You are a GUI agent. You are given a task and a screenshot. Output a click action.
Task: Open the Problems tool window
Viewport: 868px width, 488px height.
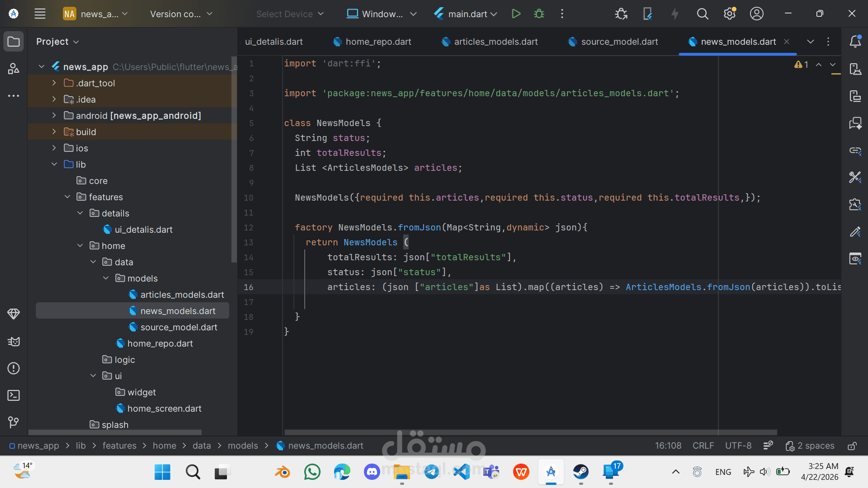pos(14,368)
